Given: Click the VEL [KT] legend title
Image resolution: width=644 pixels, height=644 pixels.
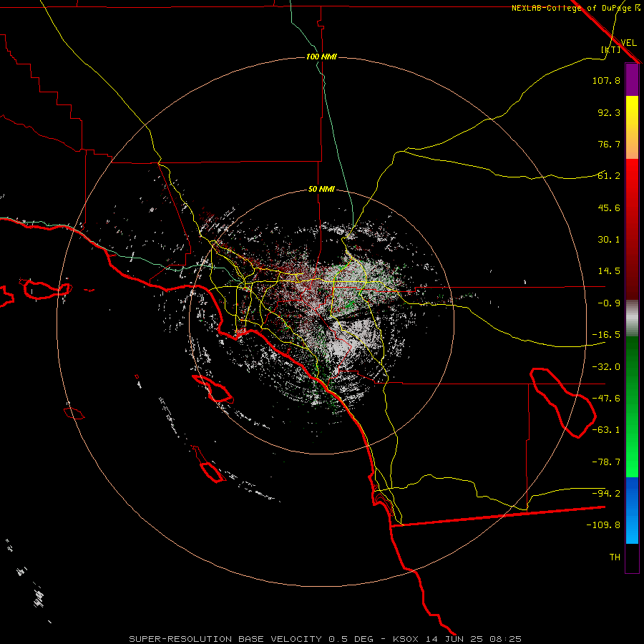Looking at the screenshot, I should (x=619, y=46).
